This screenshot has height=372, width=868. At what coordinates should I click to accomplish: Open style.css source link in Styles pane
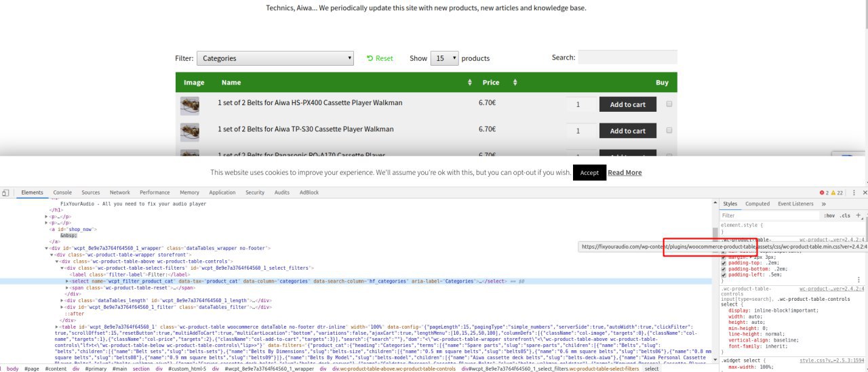coord(833,360)
